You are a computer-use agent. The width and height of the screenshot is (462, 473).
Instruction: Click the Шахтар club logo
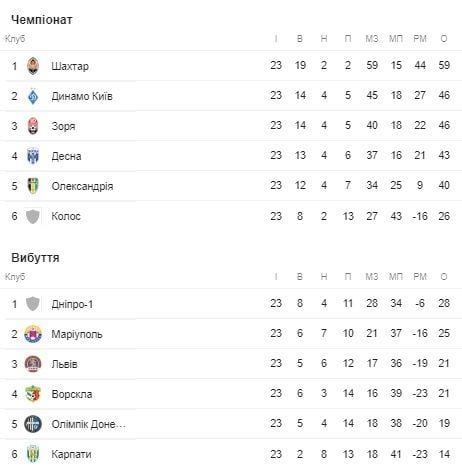click(x=33, y=66)
